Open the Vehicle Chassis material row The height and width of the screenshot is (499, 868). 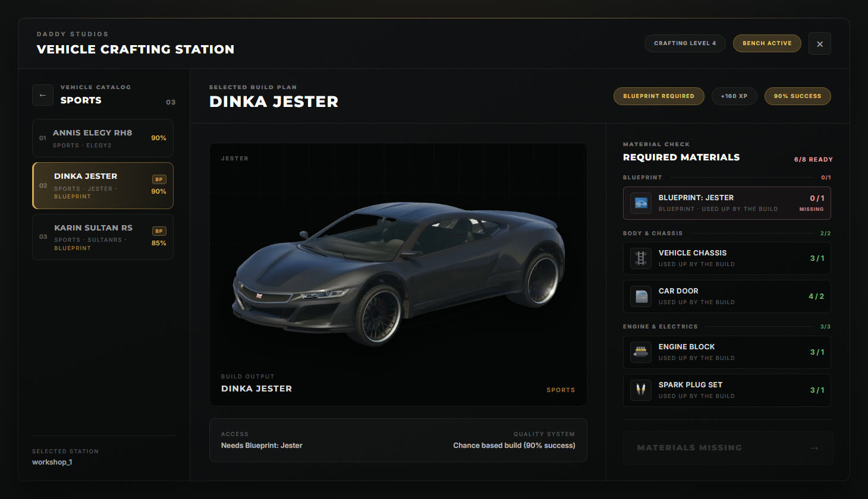(727, 258)
